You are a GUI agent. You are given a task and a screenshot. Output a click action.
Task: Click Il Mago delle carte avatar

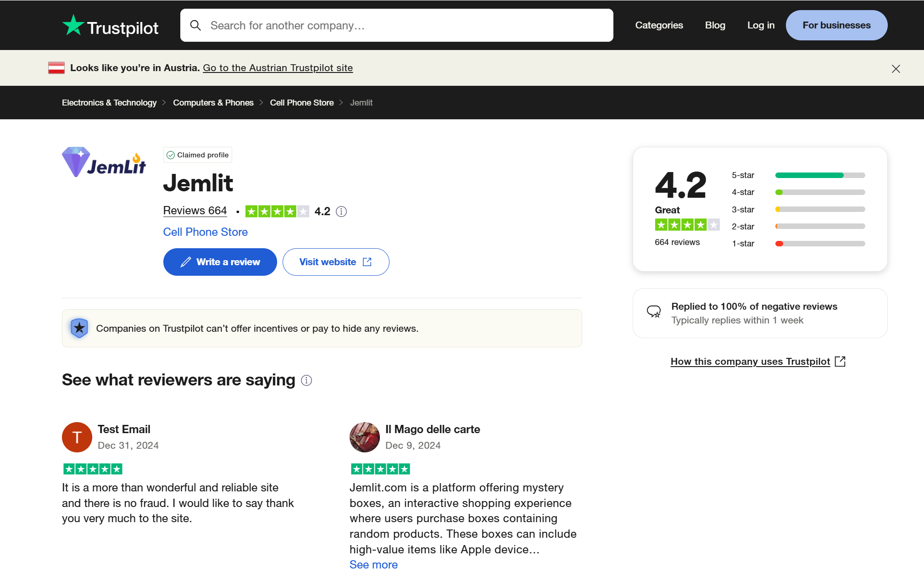[364, 437]
